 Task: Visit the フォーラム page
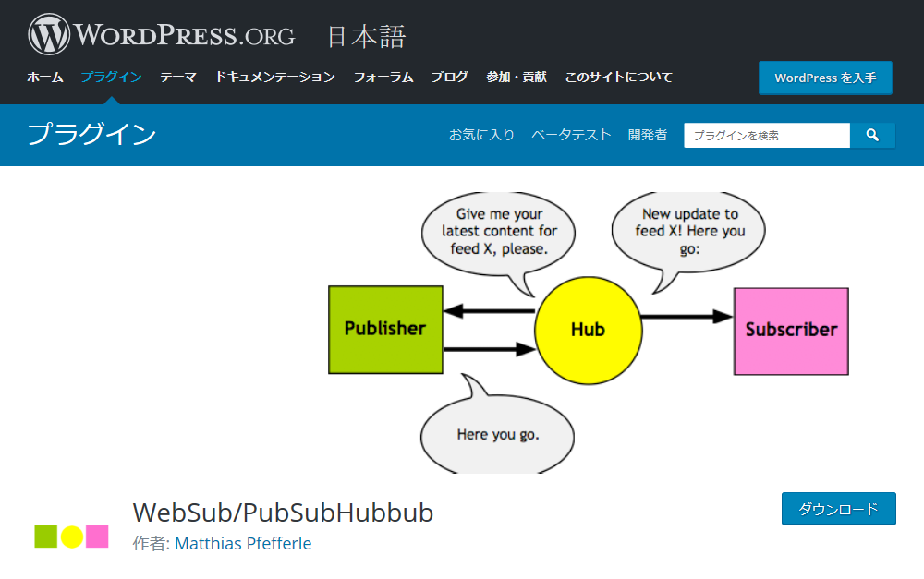point(383,78)
